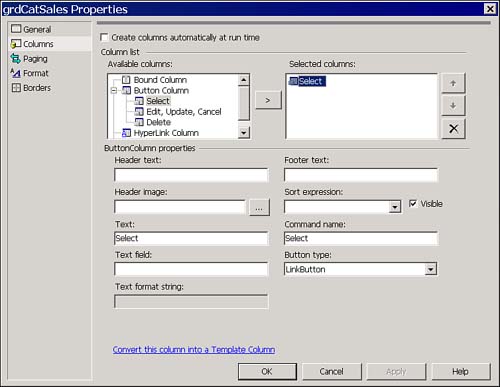The image size is (500, 387).
Task: Click the Help button
Action: [x=461, y=371]
